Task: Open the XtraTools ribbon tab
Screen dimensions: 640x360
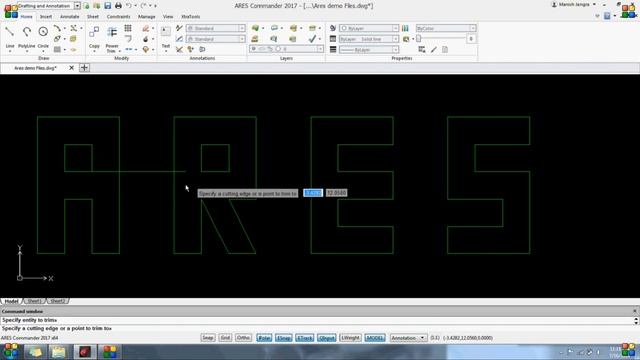Action: pyautogui.click(x=190, y=17)
